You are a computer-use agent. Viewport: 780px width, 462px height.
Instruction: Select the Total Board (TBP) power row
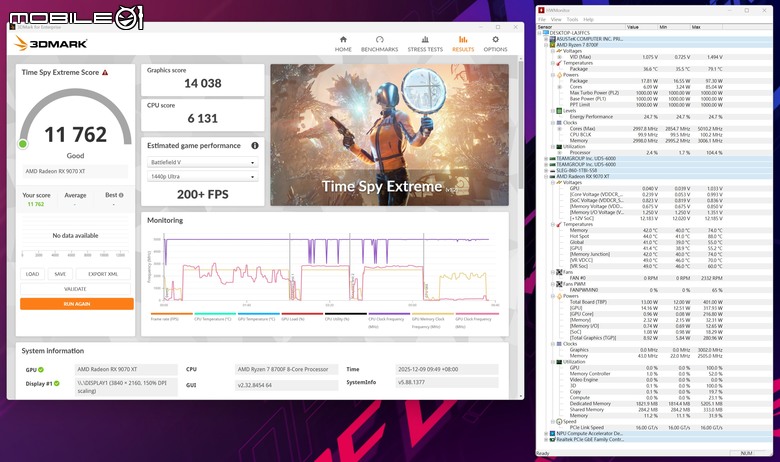(x=656, y=302)
